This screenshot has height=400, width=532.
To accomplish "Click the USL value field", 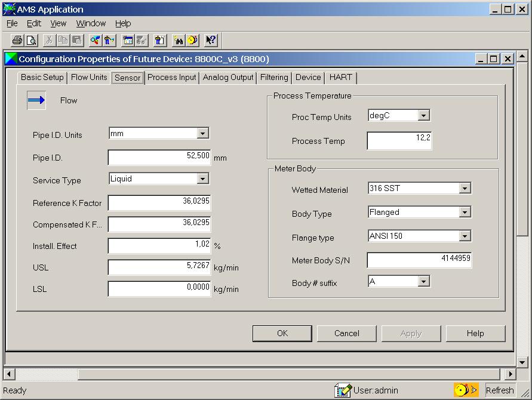I will pyautogui.click(x=159, y=267).
